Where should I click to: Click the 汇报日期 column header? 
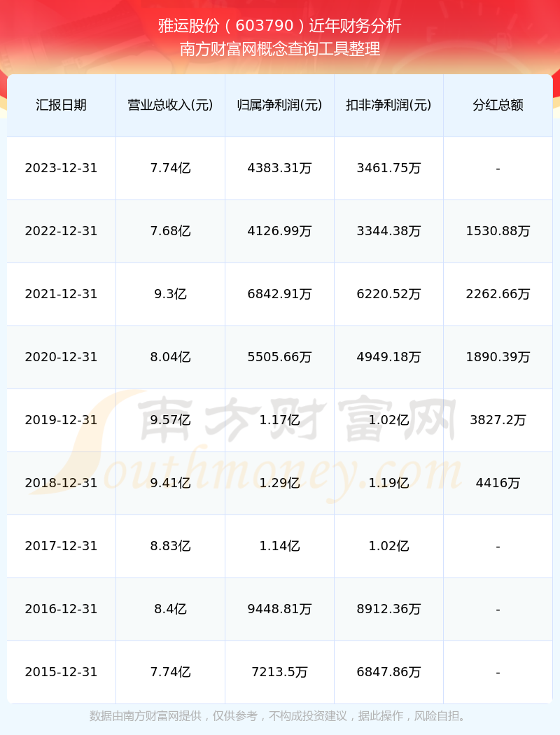tap(62, 105)
